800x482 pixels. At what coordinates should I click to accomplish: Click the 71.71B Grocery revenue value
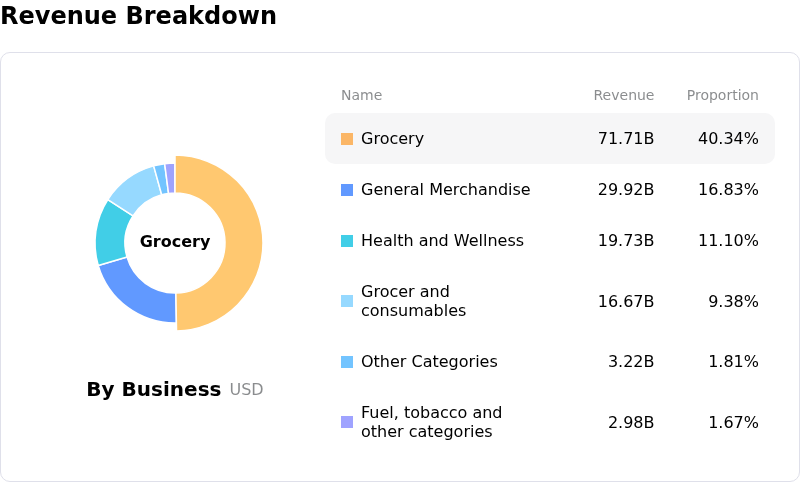point(625,139)
